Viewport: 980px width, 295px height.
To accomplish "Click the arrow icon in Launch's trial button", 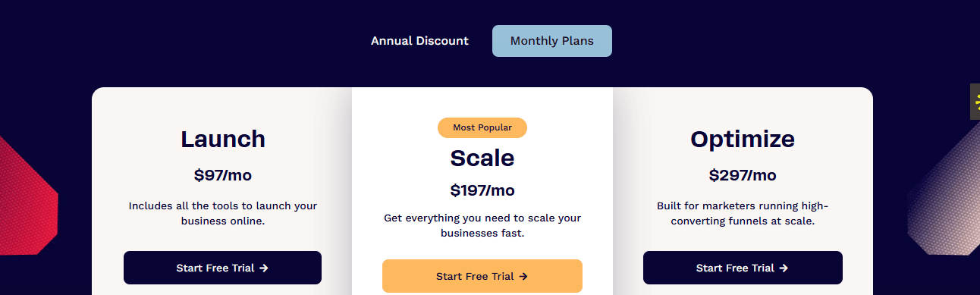I will coord(264,268).
